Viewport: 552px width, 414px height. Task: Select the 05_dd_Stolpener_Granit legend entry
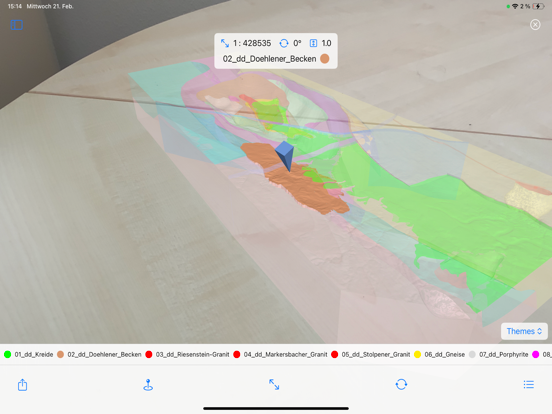click(376, 355)
